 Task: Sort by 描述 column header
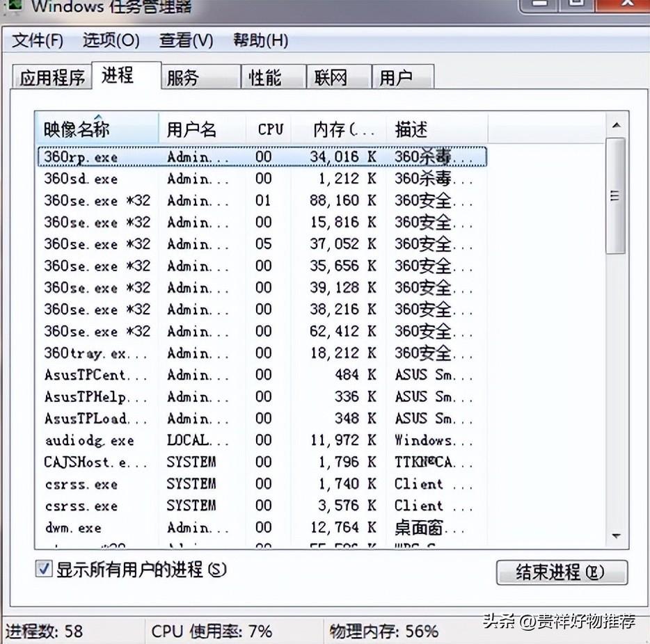click(437, 129)
